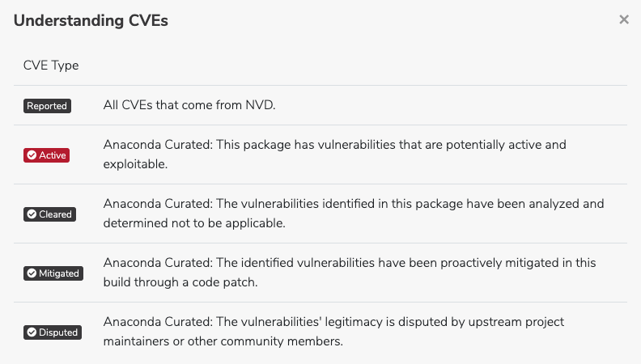
Task: Click the red Active badge
Action: point(46,155)
